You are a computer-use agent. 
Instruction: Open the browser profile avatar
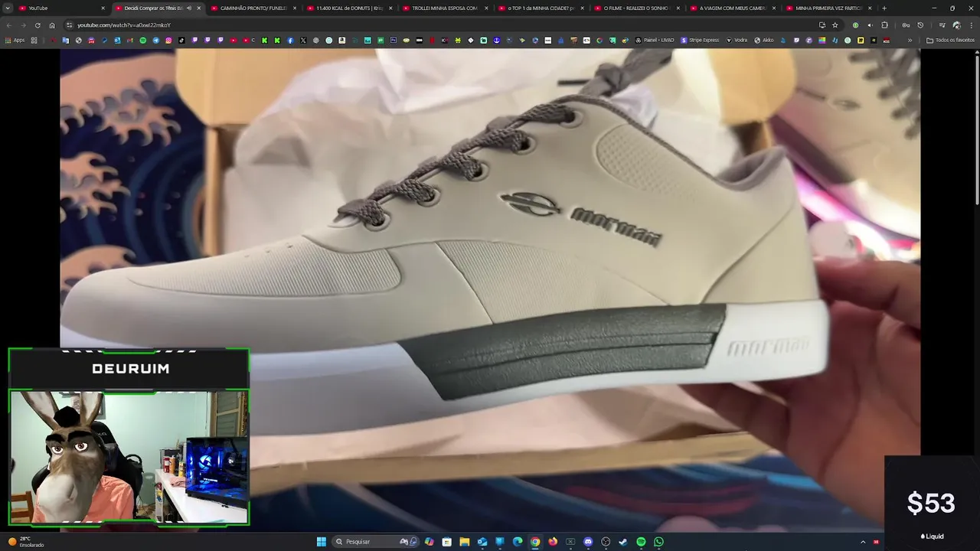956,24
